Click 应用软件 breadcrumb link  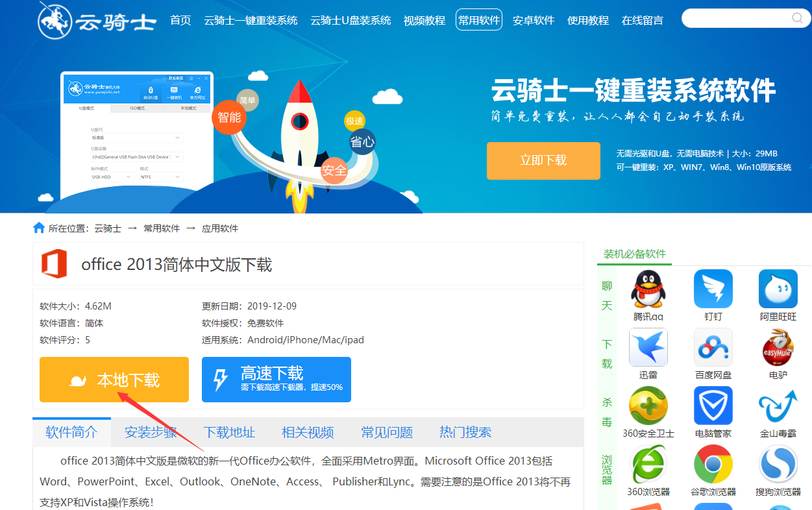point(220,228)
